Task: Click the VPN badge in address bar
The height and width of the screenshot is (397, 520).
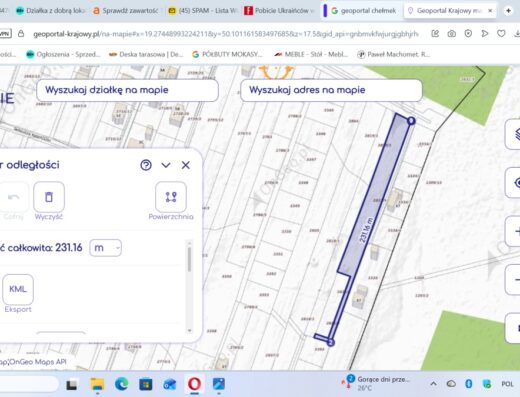Action: pyautogui.click(x=5, y=34)
